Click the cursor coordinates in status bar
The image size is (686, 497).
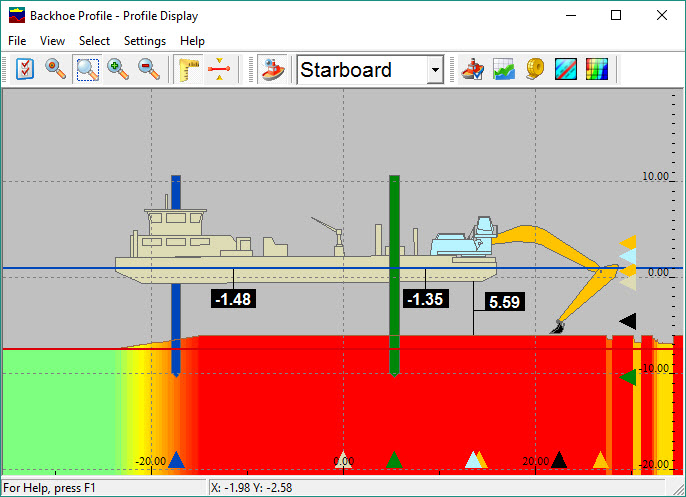(252, 487)
